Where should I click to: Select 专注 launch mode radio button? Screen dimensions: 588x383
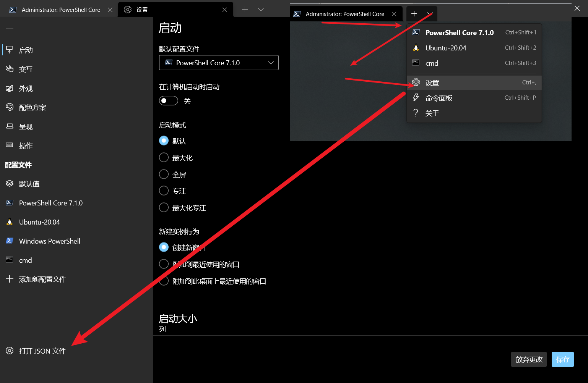coord(164,191)
